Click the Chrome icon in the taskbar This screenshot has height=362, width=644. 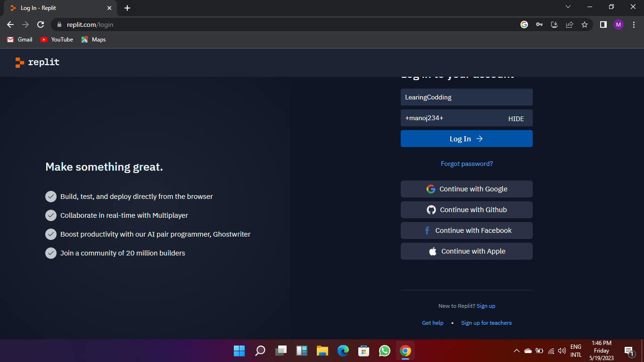[405, 351]
